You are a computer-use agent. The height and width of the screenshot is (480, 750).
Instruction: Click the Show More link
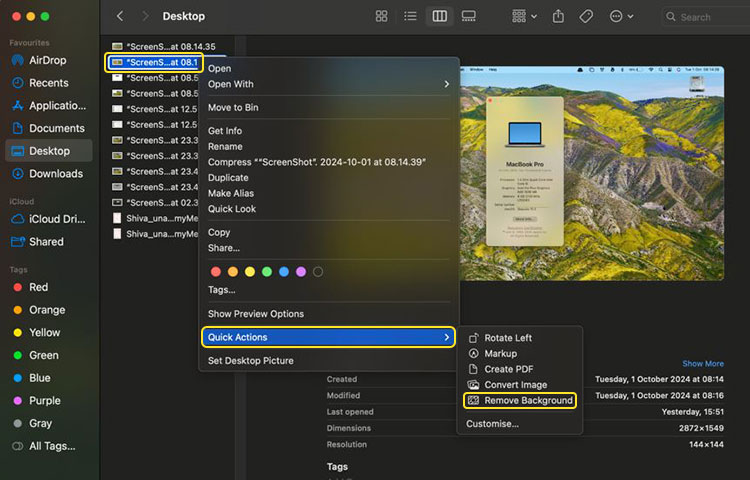(703, 364)
